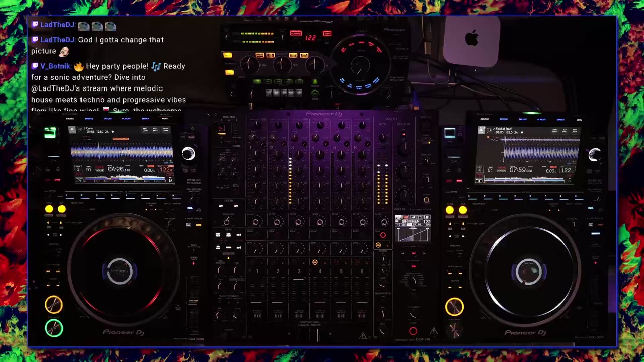This screenshot has height=362, width=644.
Task: Click the loop IN yellow button on Field of Steel deck
Action: point(449,210)
